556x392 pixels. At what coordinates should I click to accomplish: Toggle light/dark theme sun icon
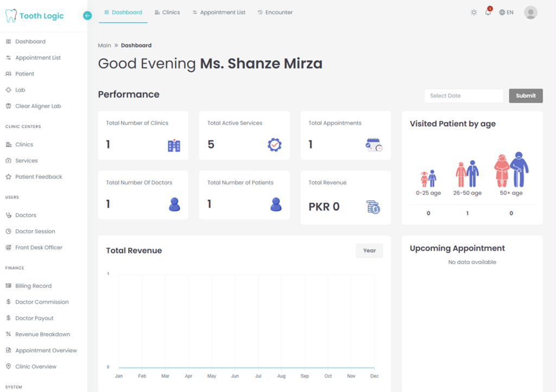tap(473, 12)
